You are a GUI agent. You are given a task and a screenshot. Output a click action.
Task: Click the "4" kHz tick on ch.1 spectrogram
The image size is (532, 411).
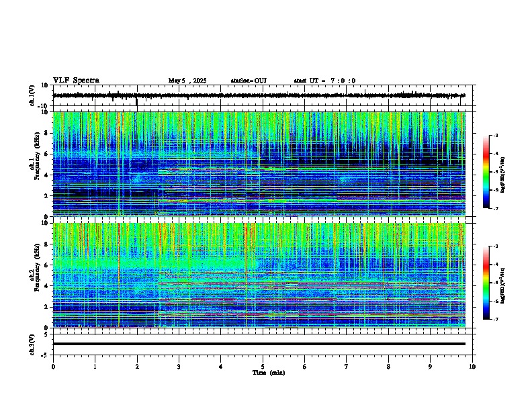click(46, 175)
